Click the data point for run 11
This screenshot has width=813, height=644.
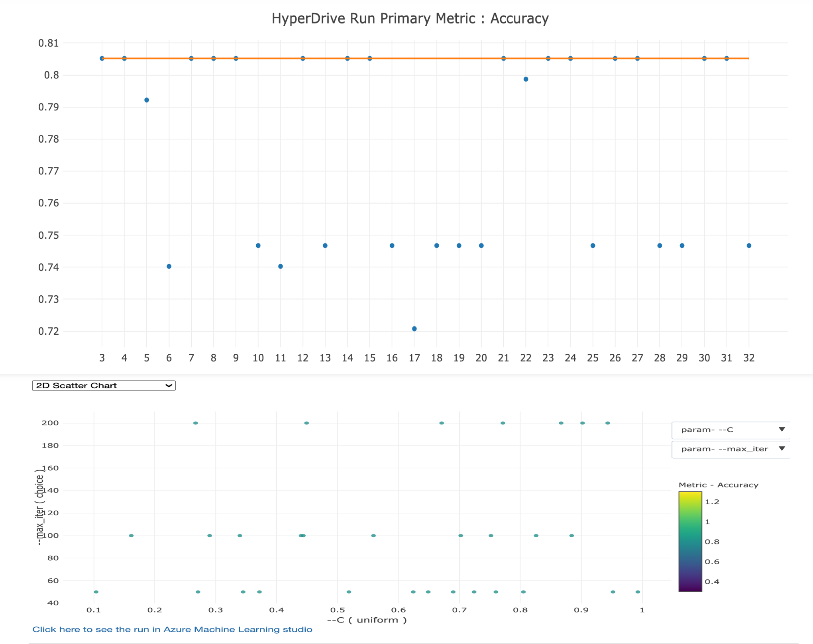(x=281, y=266)
